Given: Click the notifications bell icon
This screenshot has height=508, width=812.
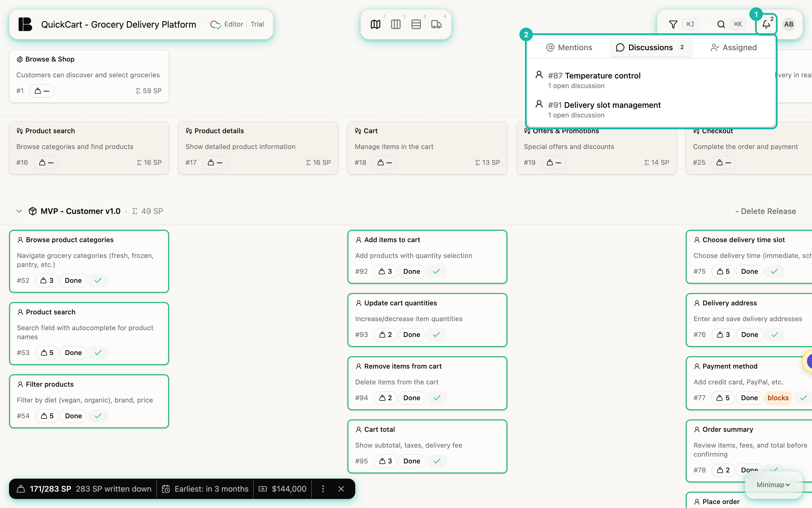Looking at the screenshot, I should (766, 24).
